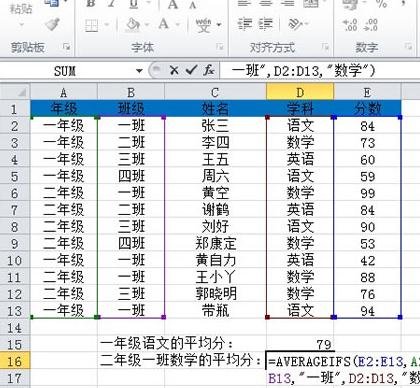Select column C header
The image size is (420, 388).
coord(215,92)
